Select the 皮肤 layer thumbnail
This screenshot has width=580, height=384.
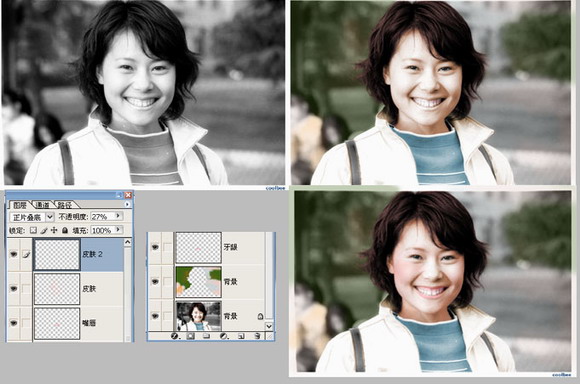tap(57, 289)
